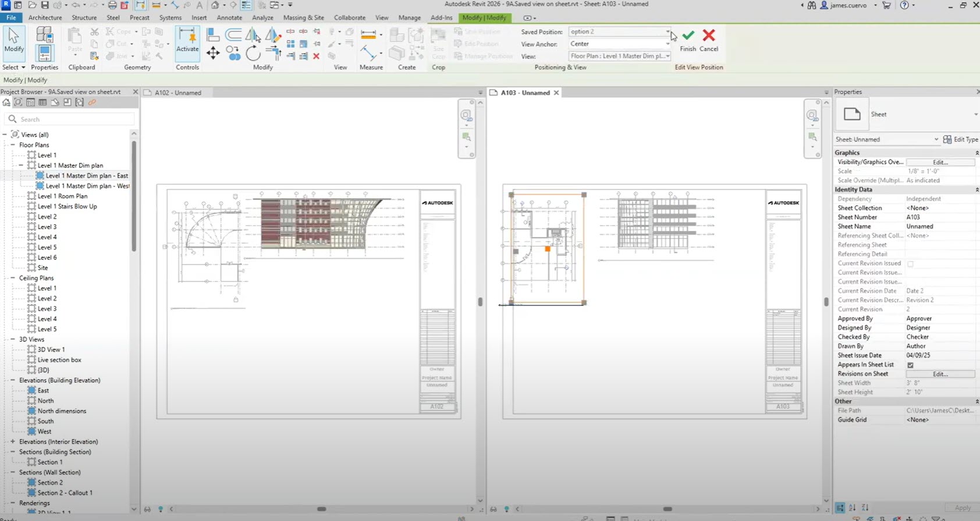Screen dimensions: 980x521
Task: Select the Rotate tool
Action: (x=253, y=53)
